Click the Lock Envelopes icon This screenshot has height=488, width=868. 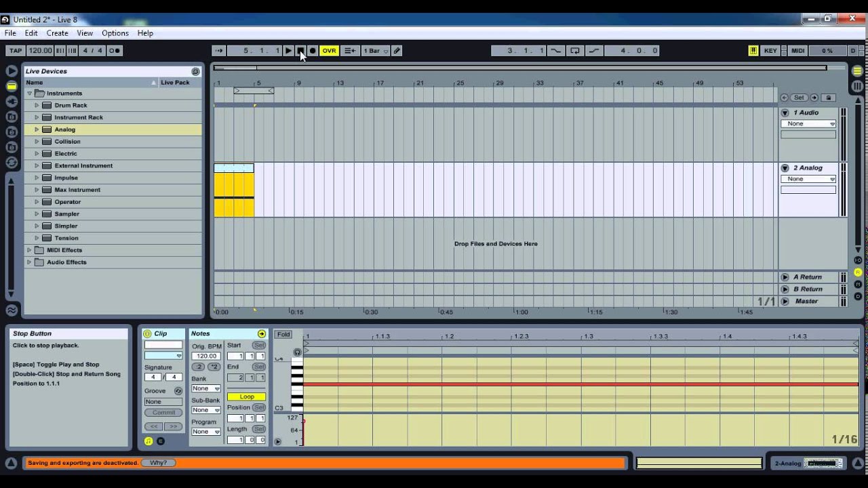pyautogui.click(x=828, y=98)
